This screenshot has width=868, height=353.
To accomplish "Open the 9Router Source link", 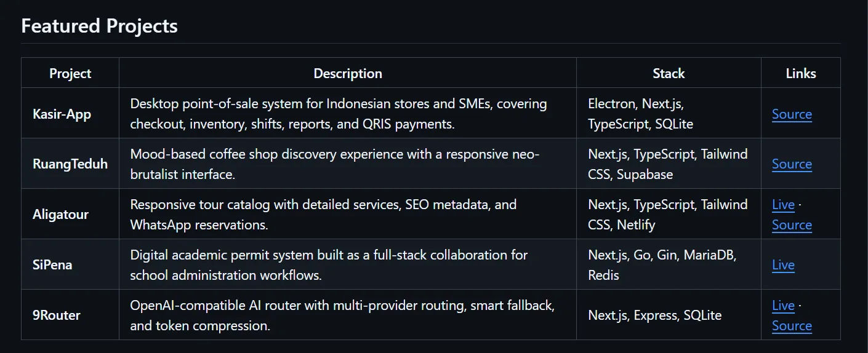I will coord(792,326).
